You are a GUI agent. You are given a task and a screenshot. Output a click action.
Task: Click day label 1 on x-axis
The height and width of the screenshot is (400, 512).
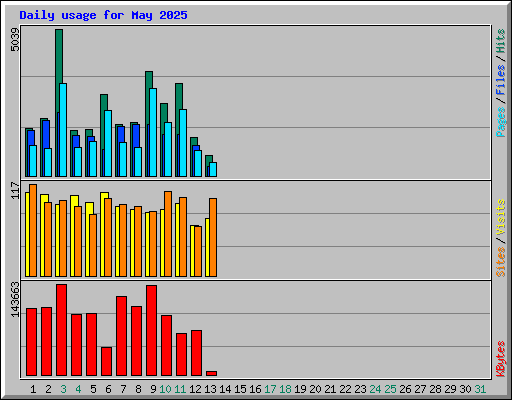click(x=33, y=389)
